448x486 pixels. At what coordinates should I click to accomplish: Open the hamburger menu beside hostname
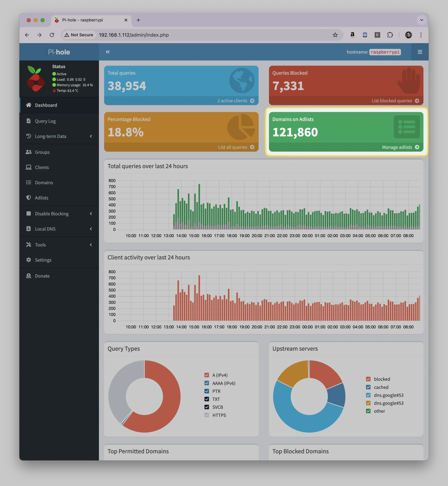pyautogui.click(x=420, y=52)
